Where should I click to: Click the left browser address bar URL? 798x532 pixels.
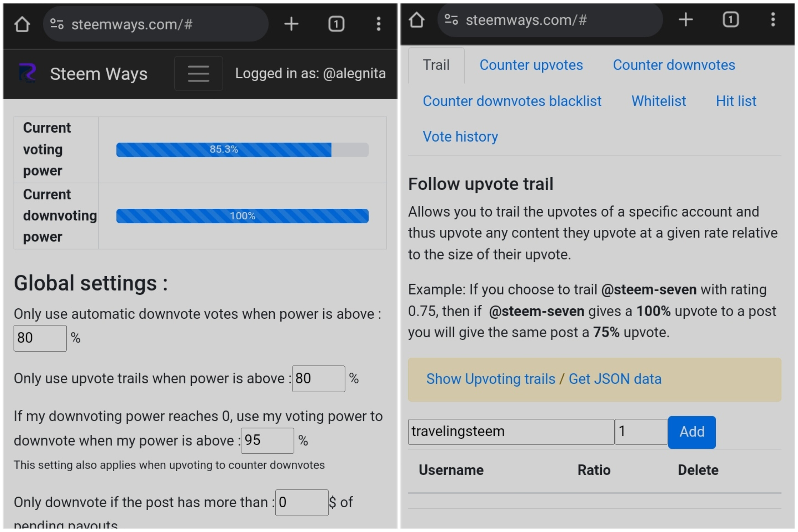click(x=132, y=24)
